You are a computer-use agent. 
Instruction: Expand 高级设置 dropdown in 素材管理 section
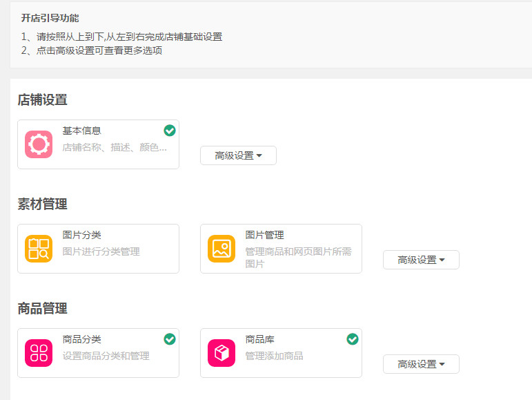[421, 260]
